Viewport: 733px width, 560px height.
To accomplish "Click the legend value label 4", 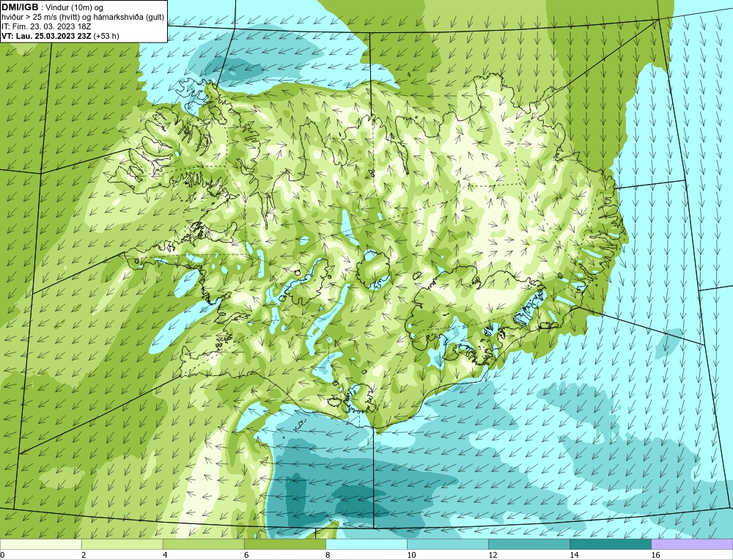I will [165, 555].
